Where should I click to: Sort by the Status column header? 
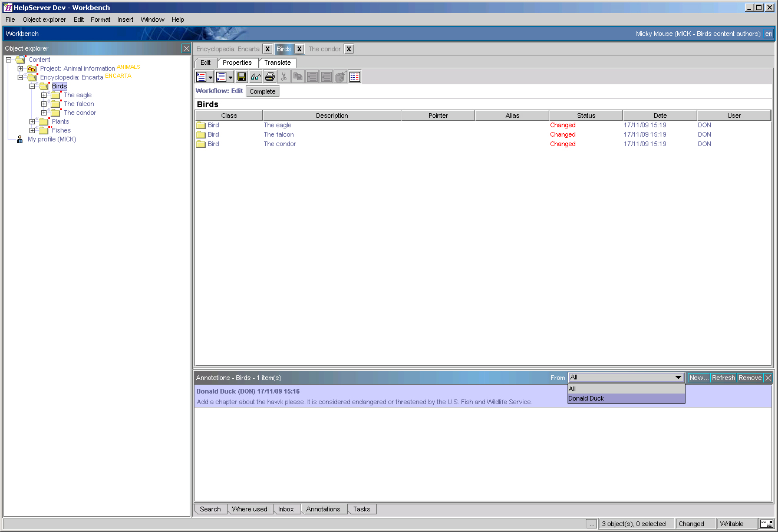(x=586, y=115)
